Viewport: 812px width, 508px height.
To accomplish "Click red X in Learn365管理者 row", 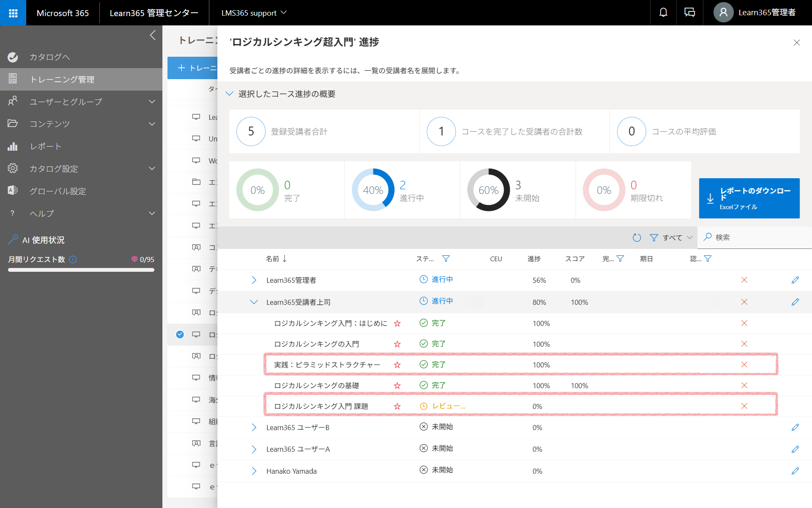I will (744, 280).
